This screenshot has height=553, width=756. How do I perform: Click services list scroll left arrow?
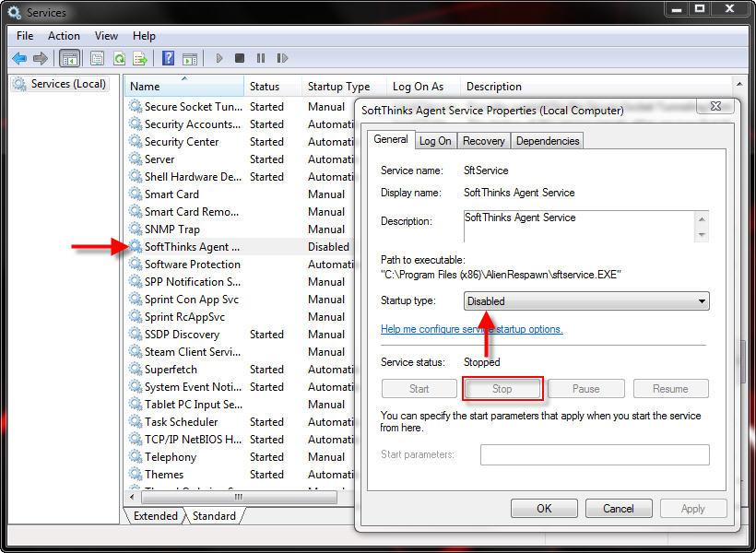coord(132,497)
